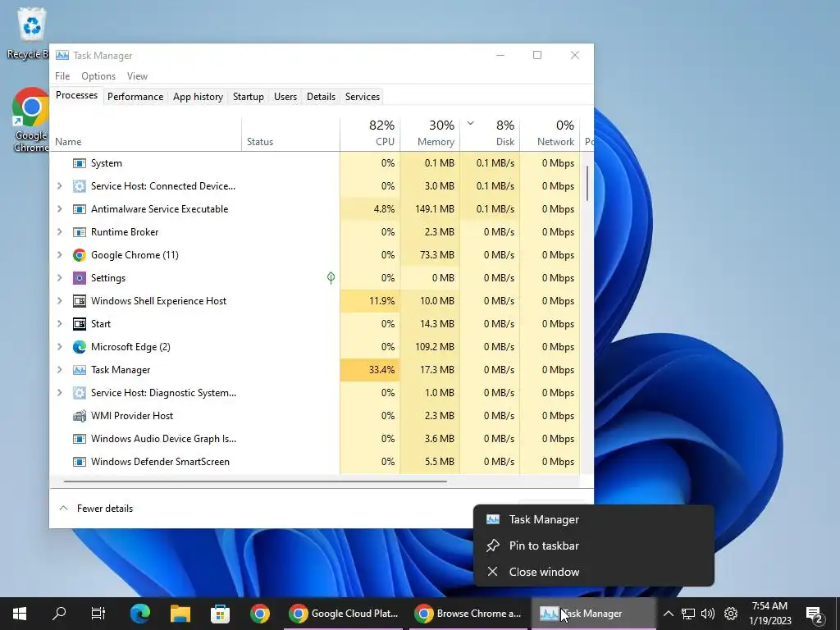Click the WMI Provider Host icon
The image size is (840, 630).
pyautogui.click(x=80, y=416)
